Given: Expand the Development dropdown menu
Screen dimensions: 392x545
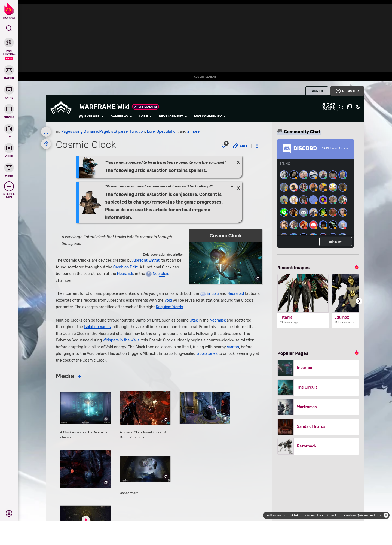Looking at the screenshot, I should 173,116.
